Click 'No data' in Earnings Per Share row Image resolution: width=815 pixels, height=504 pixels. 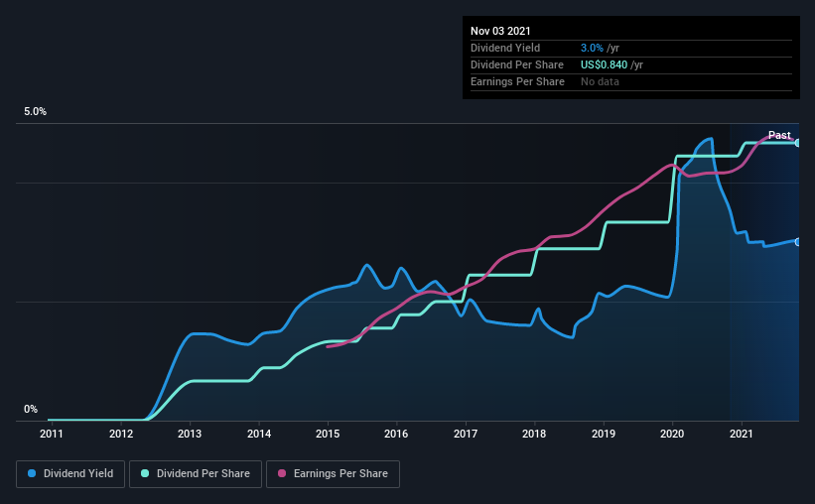pos(600,81)
